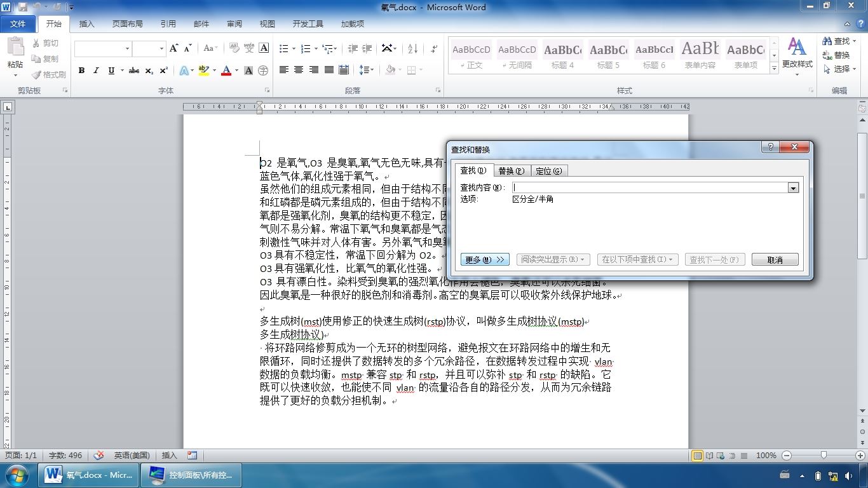Image resolution: width=868 pixels, height=488 pixels.
Task: Open the File (文件) tab
Action: point(18,24)
